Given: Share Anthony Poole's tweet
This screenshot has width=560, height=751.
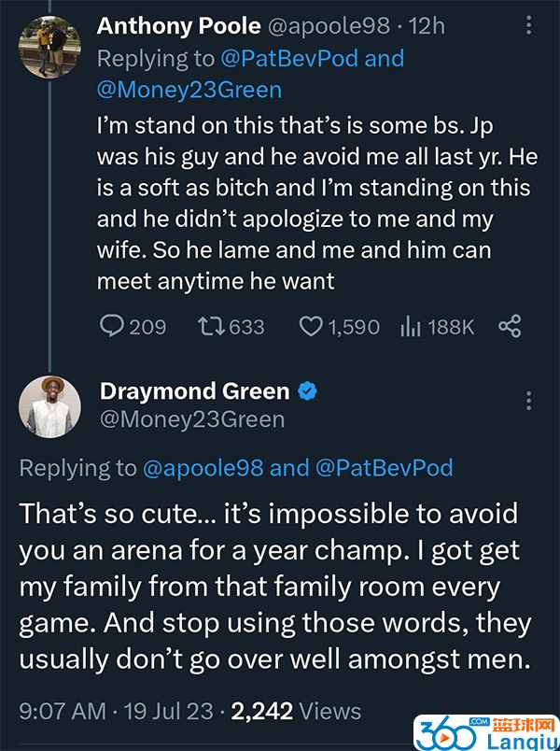Looking at the screenshot, I should tap(510, 326).
